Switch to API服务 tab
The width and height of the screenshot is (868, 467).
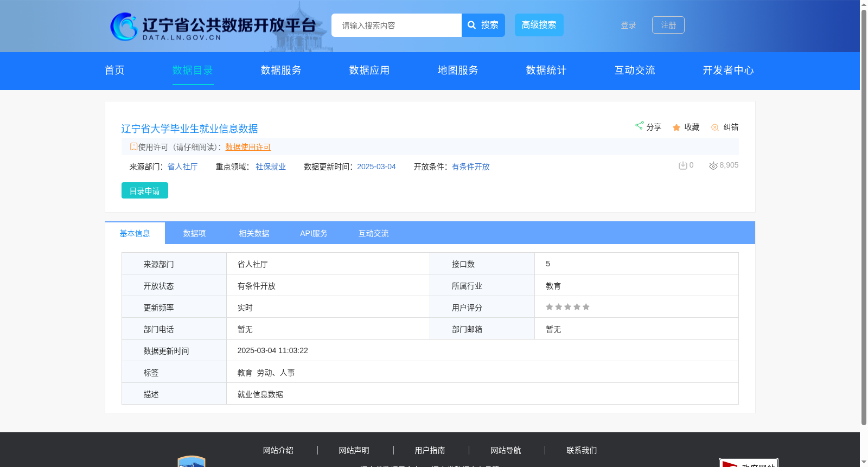[314, 233]
